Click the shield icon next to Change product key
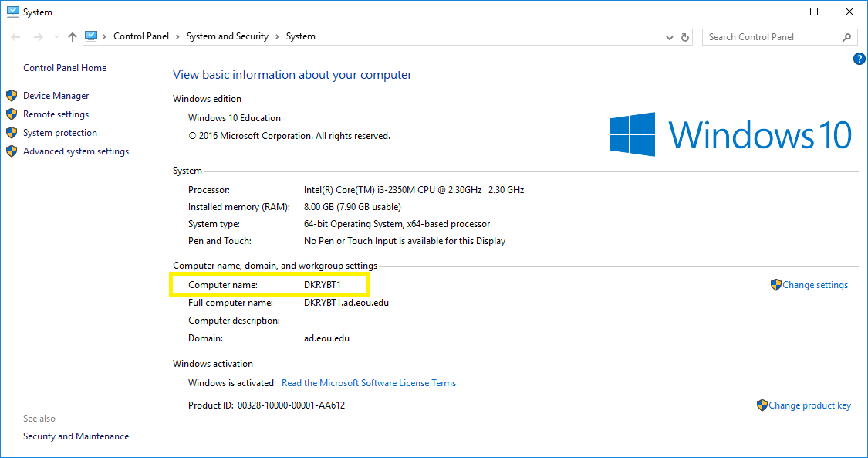This screenshot has height=458, width=868. click(762, 405)
